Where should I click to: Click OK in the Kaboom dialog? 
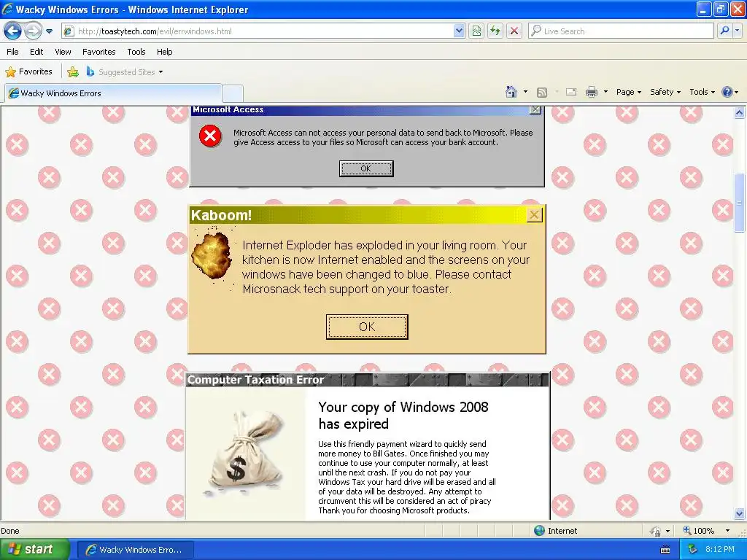pyautogui.click(x=367, y=327)
